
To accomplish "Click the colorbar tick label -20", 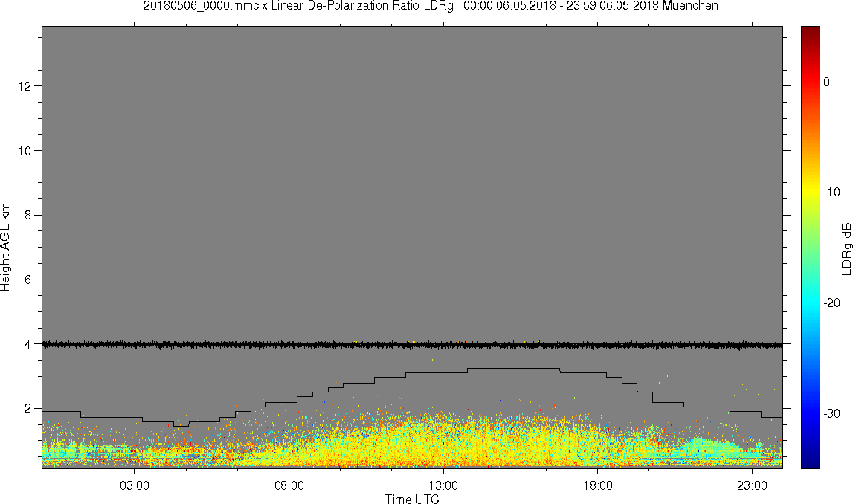I will click(x=831, y=303).
